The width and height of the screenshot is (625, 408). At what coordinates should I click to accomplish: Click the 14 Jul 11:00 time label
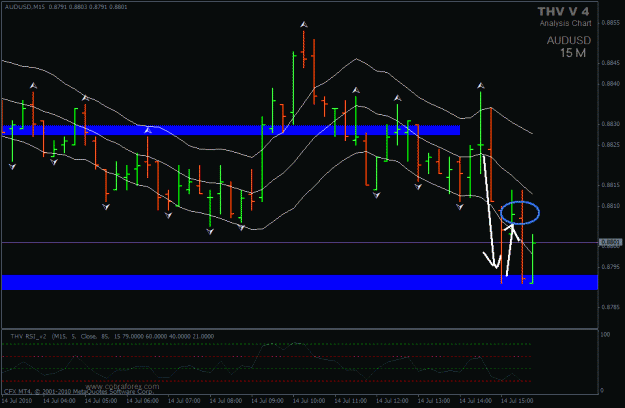coord(350,400)
